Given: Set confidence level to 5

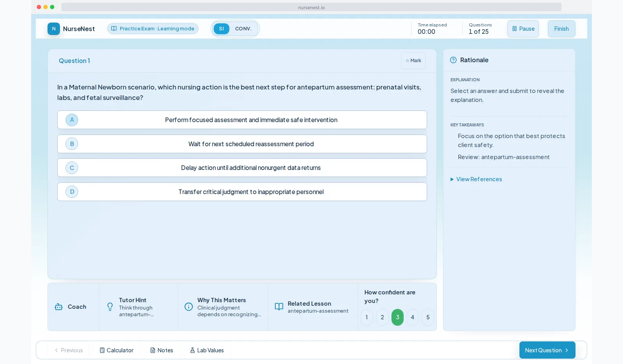Looking at the screenshot, I should pos(428,317).
